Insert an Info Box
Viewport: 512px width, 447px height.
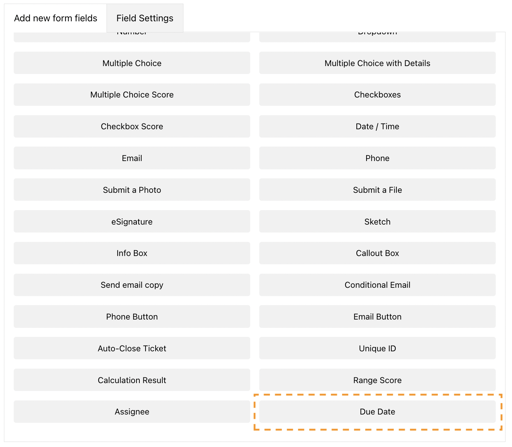pyautogui.click(x=132, y=253)
